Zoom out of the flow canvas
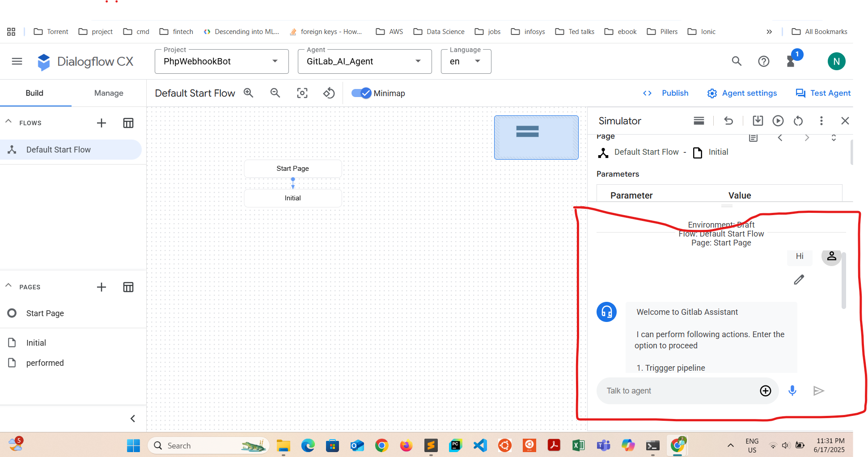Image resolution: width=868 pixels, height=457 pixels. [275, 93]
